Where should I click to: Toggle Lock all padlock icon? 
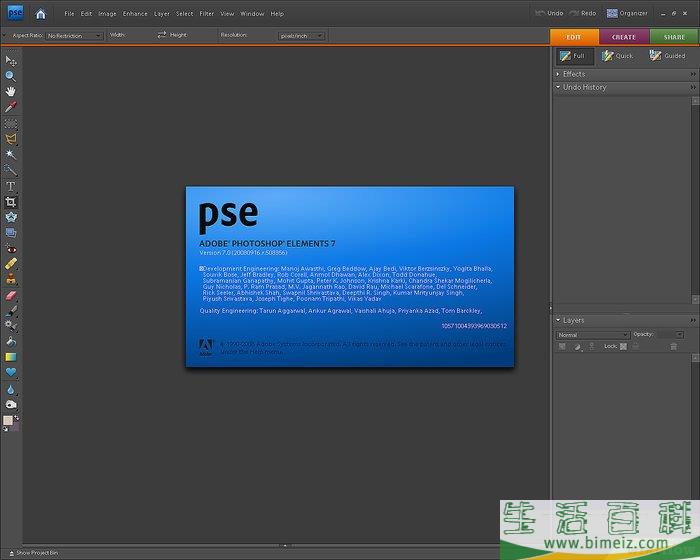click(636, 347)
